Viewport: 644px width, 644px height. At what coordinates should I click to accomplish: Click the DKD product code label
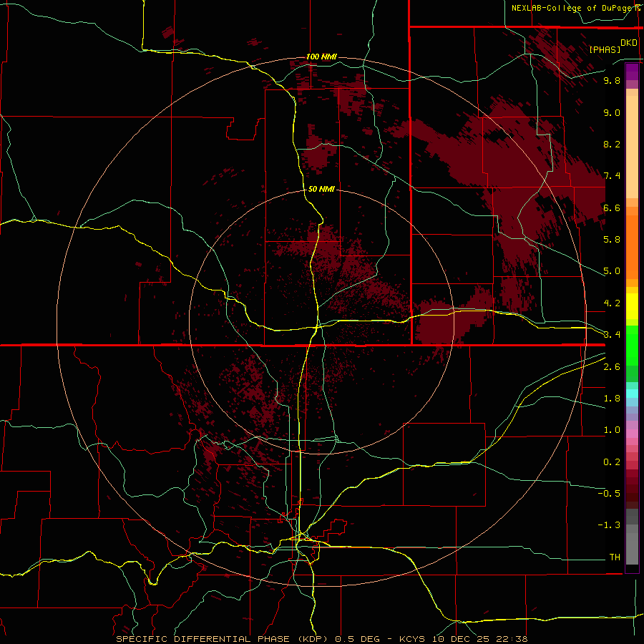[629, 43]
